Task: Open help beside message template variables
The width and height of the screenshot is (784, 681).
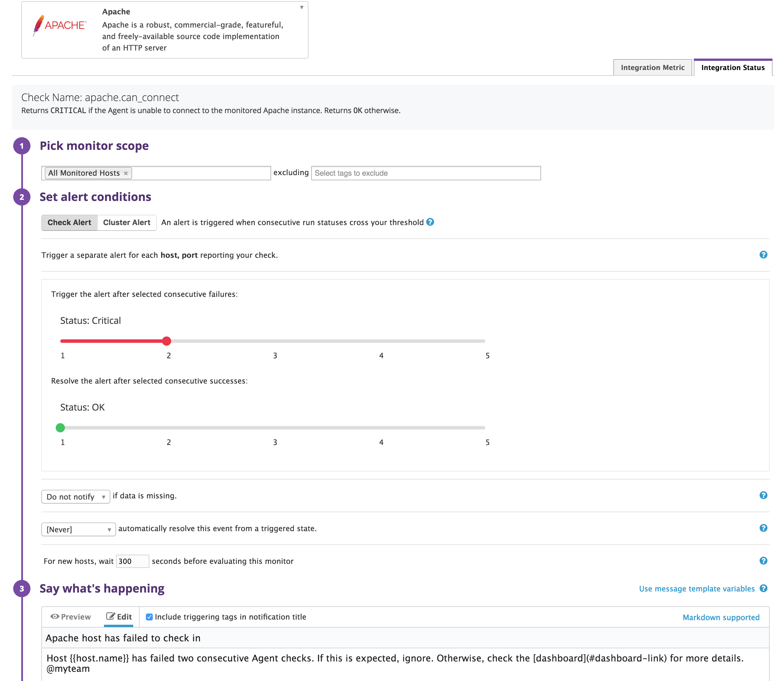Action: pyautogui.click(x=764, y=589)
